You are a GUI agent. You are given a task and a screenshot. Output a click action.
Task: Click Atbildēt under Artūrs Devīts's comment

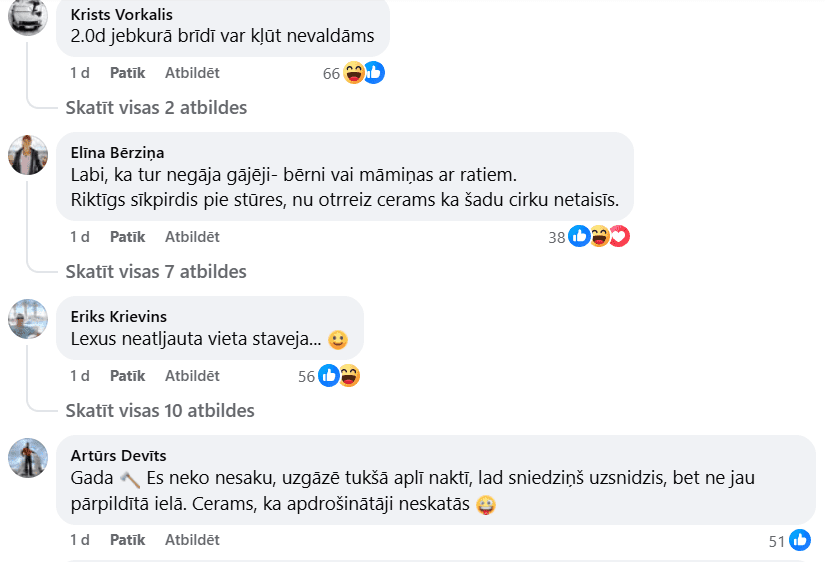point(192,540)
